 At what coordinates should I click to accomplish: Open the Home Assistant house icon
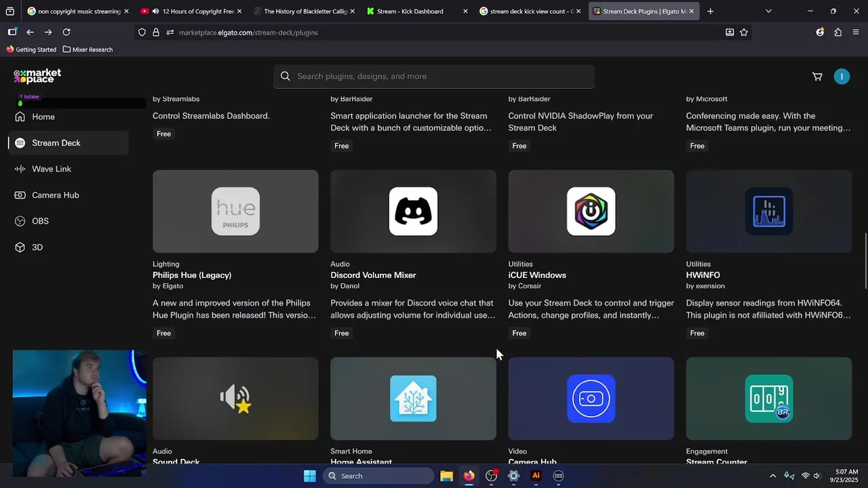pyautogui.click(x=413, y=399)
